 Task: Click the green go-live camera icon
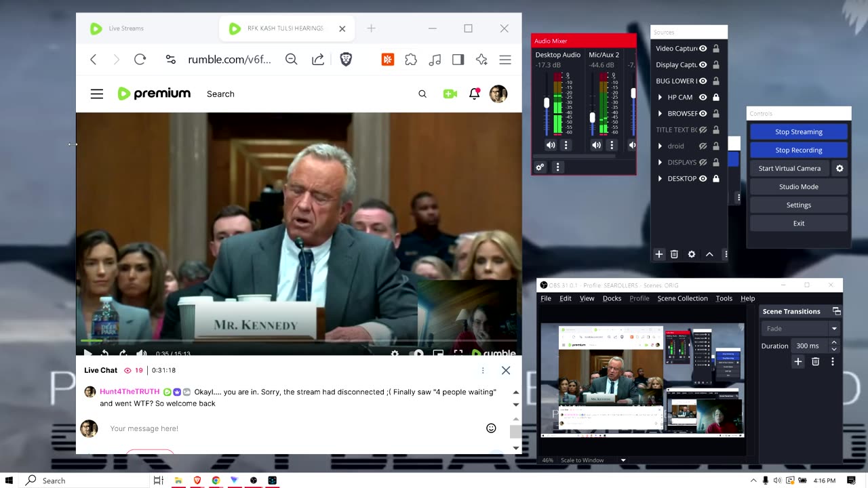(450, 94)
